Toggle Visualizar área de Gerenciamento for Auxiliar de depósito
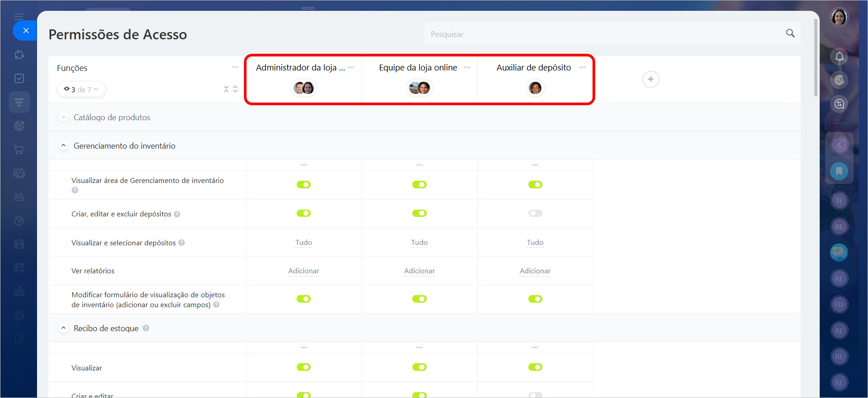 click(535, 185)
